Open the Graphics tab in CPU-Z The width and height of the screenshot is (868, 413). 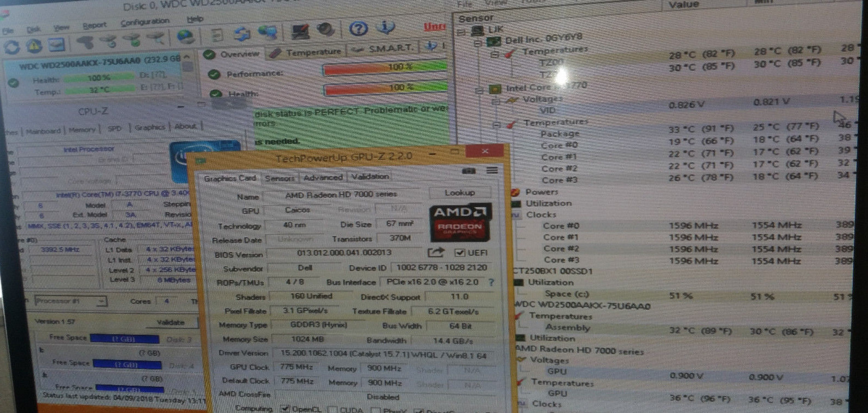click(x=150, y=127)
